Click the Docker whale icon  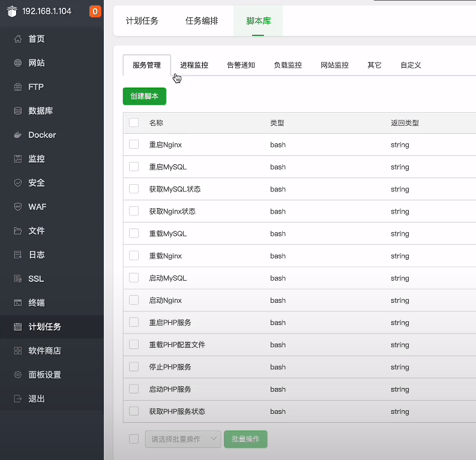18,135
